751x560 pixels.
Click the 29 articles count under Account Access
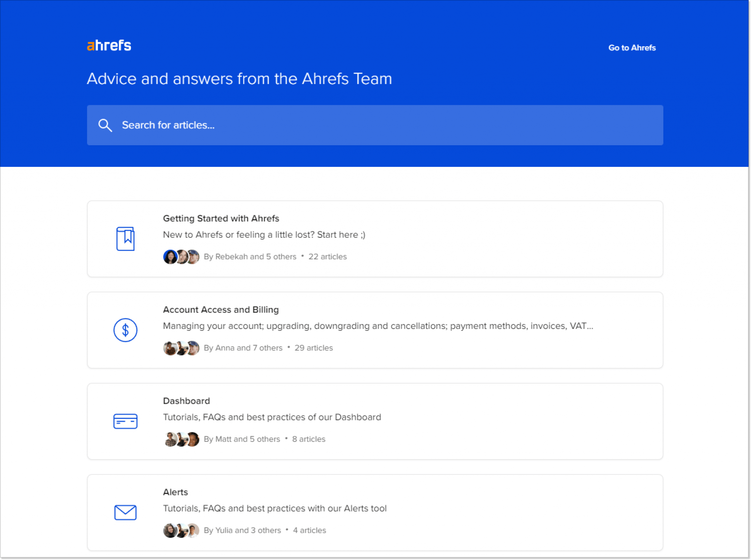(314, 348)
